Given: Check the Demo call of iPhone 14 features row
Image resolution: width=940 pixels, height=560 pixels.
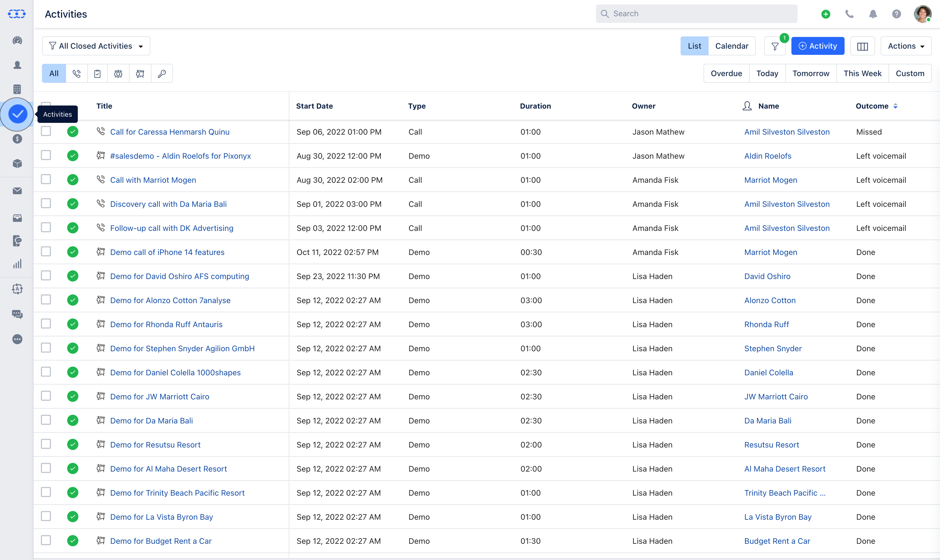Looking at the screenshot, I should pos(46,251).
